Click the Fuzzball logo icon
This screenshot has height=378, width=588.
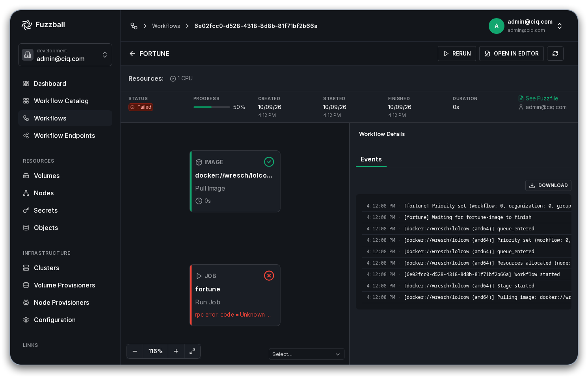click(x=26, y=25)
